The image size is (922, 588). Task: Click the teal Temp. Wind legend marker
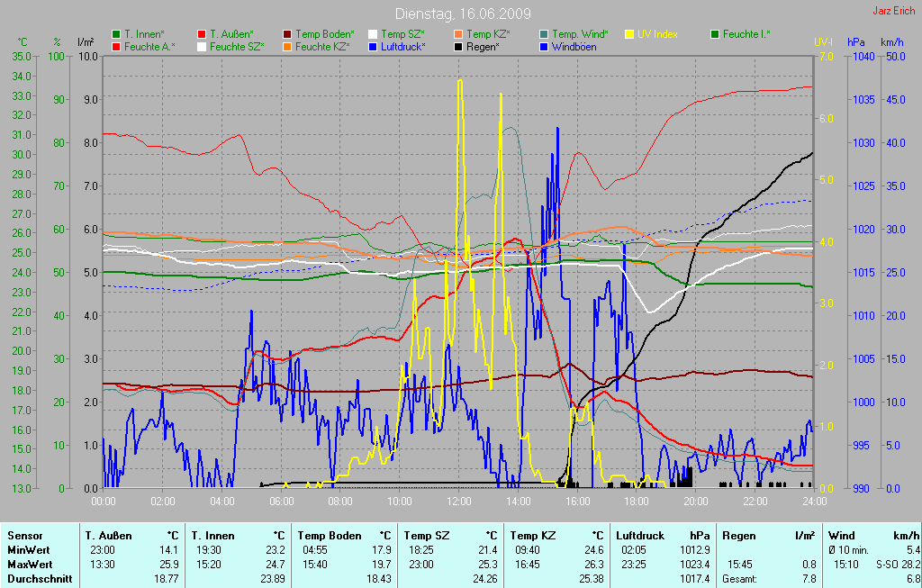click(544, 34)
